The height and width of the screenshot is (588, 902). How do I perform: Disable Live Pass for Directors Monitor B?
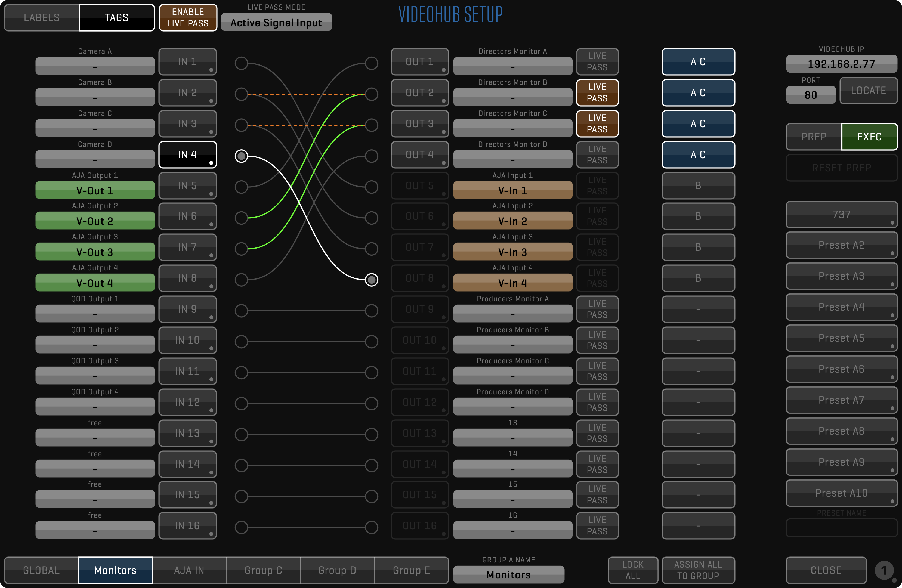[597, 92]
